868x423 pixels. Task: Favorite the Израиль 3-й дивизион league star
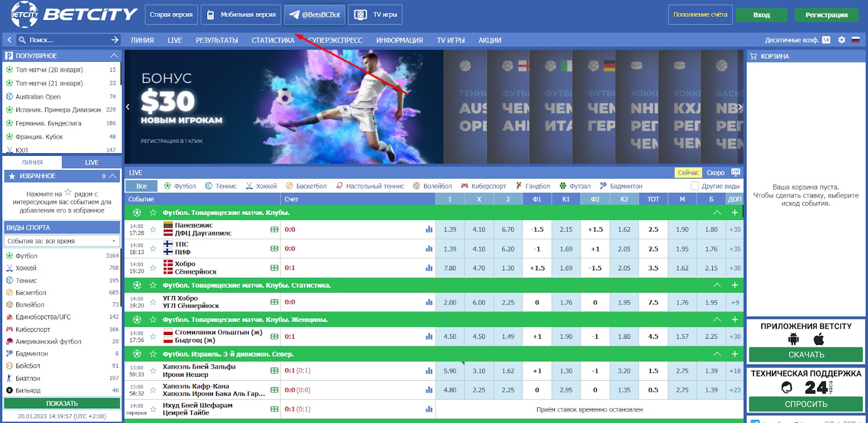153,354
